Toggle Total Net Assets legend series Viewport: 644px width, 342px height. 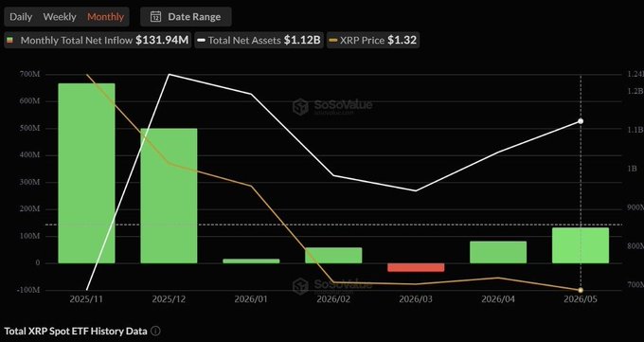point(259,41)
